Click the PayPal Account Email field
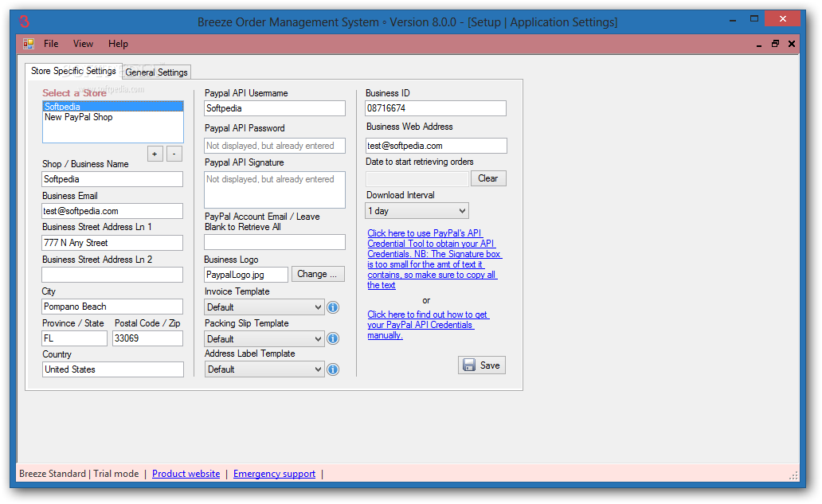Screen dimensions: 822x504 point(275,242)
